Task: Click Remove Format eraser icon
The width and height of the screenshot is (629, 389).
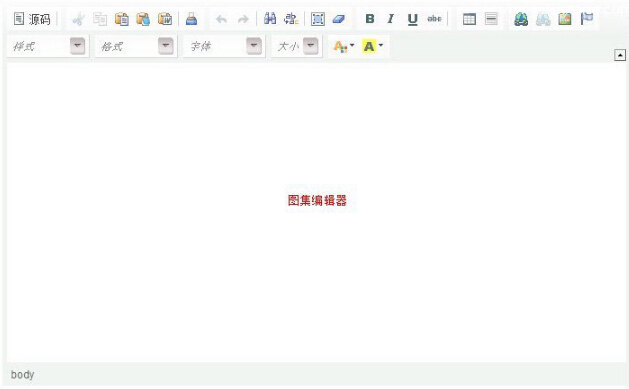Action: tap(339, 19)
